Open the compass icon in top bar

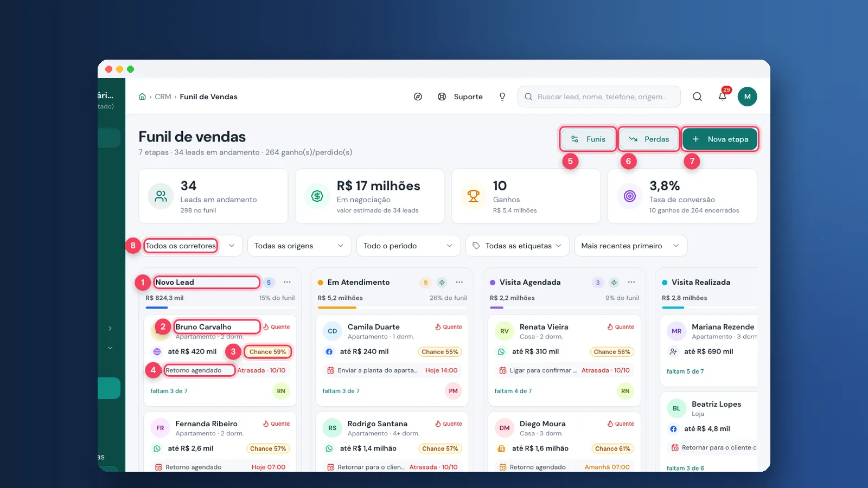point(418,97)
